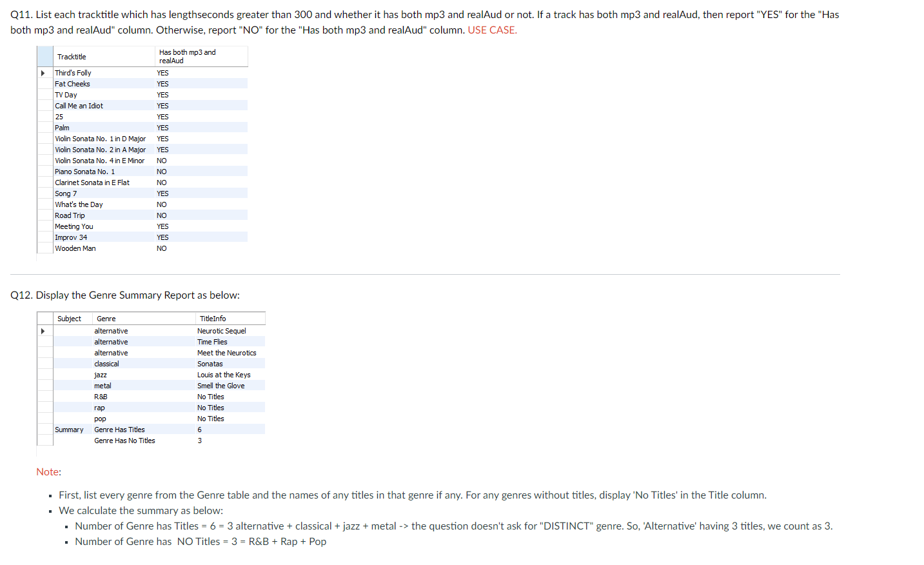The image size is (924, 565).
Task: Click the row selector beside Wooden Man
Action: (x=43, y=248)
